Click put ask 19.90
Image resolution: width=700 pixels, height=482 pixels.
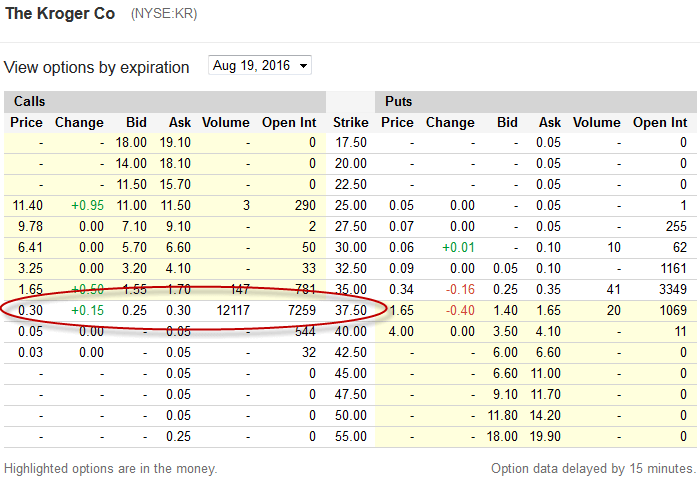[545, 436]
